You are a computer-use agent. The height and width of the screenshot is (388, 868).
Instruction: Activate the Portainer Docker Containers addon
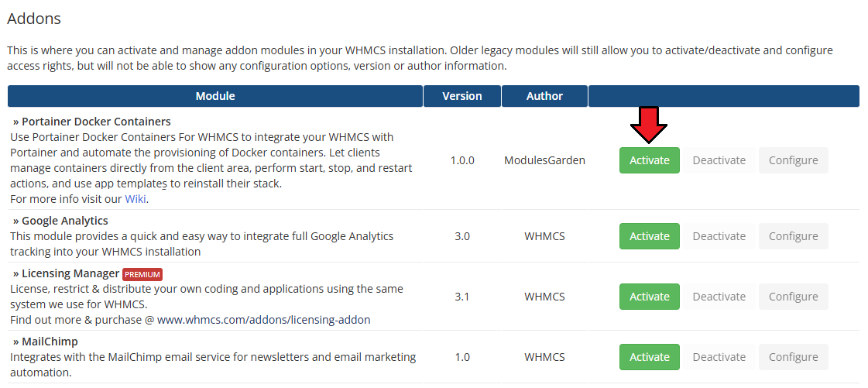click(650, 160)
